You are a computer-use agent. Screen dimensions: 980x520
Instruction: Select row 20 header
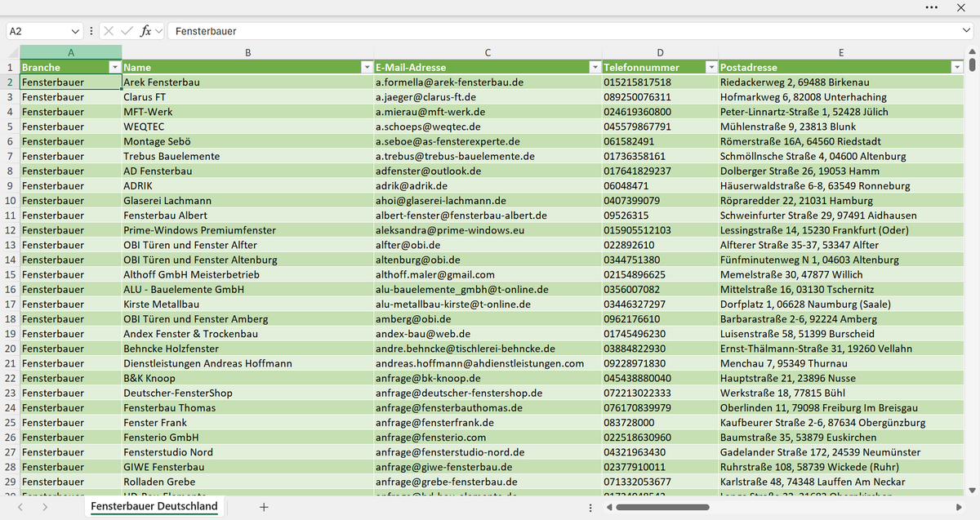[x=10, y=349]
